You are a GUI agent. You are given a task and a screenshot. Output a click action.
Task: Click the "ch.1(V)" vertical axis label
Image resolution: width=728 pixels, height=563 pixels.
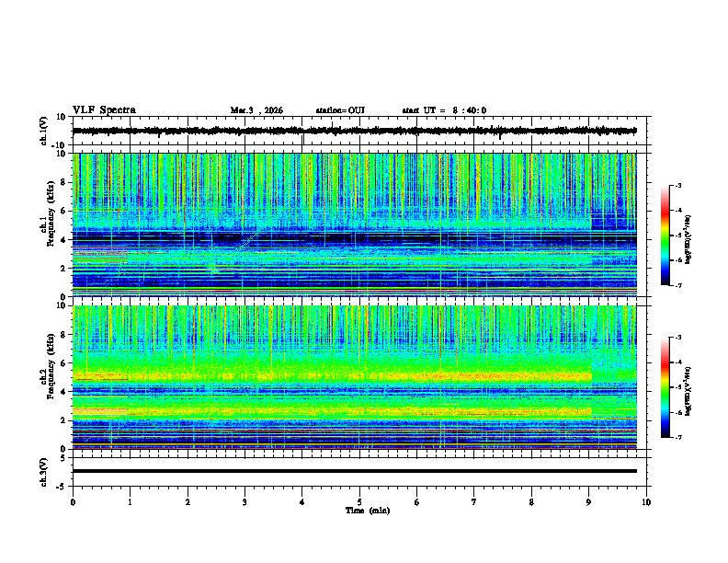pyautogui.click(x=44, y=131)
